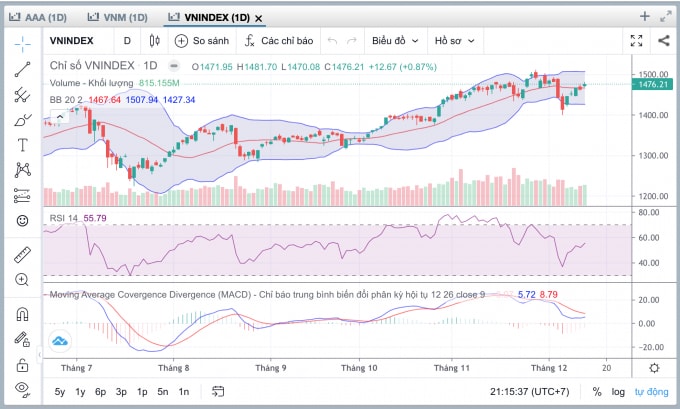Collapse the indicator legend with chevron
The height and width of the screenshot is (409, 680).
point(60,117)
